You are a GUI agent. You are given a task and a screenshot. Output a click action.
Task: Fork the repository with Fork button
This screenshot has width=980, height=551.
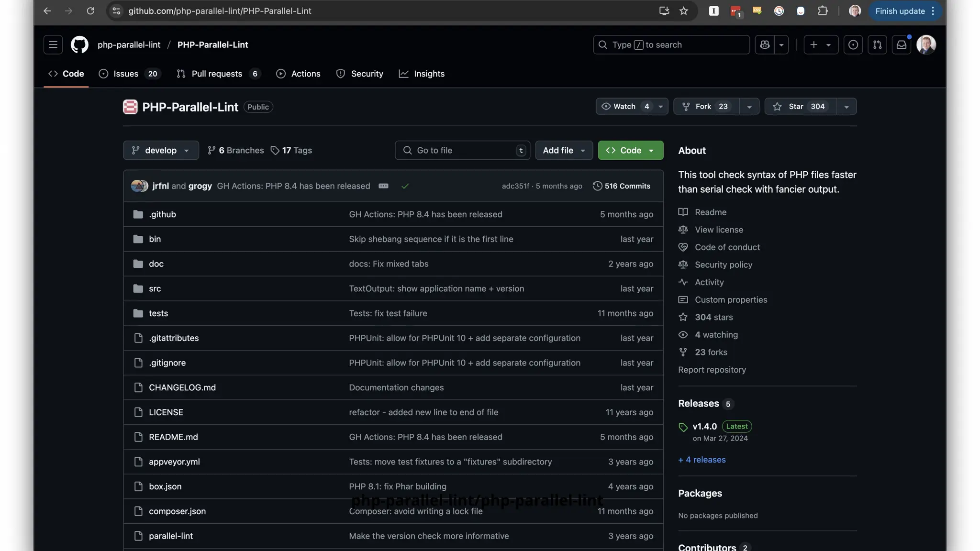706,106
